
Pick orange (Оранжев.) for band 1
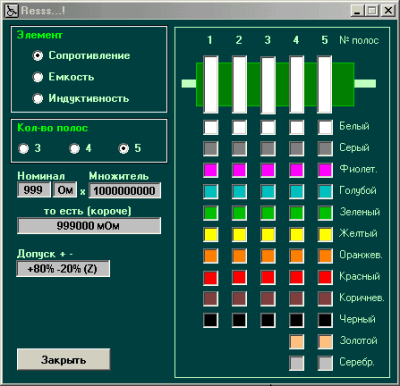click(x=211, y=256)
